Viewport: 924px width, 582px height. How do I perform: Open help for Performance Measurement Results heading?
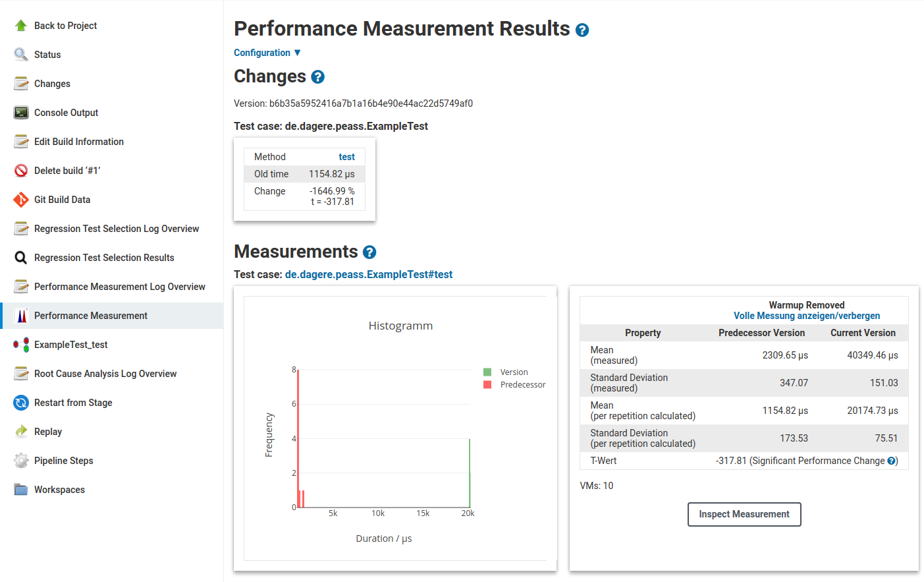(582, 30)
